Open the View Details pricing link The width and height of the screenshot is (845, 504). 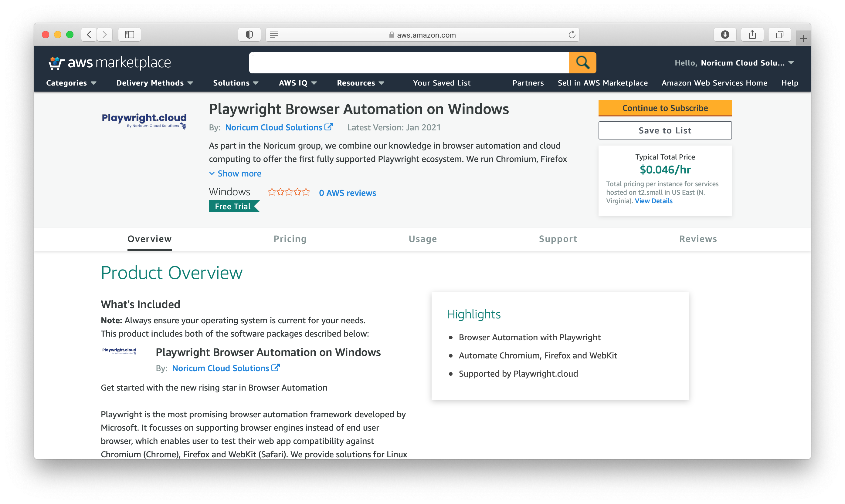(x=653, y=201)
